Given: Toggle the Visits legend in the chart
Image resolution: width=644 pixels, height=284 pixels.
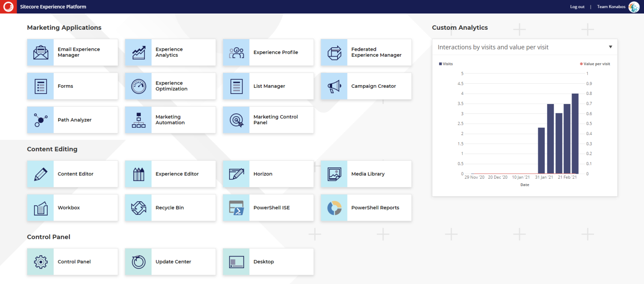Looking at the screenshot, I should point(446,63).
